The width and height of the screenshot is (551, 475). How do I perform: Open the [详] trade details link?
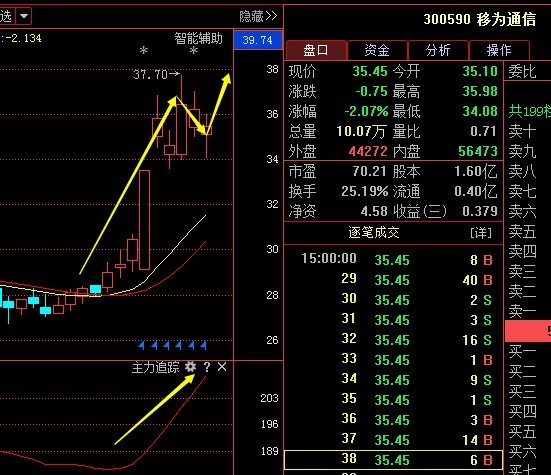[x=481, y=233]
